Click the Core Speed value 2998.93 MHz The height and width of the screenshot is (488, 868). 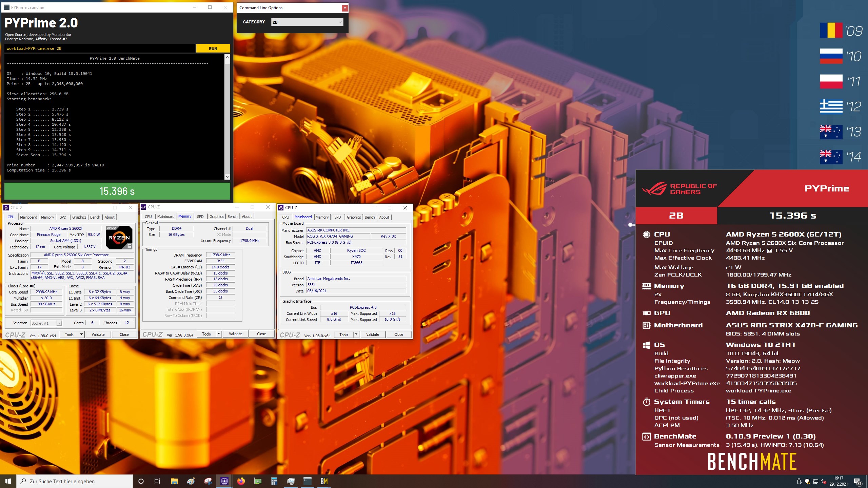click(x=46, y=292)
